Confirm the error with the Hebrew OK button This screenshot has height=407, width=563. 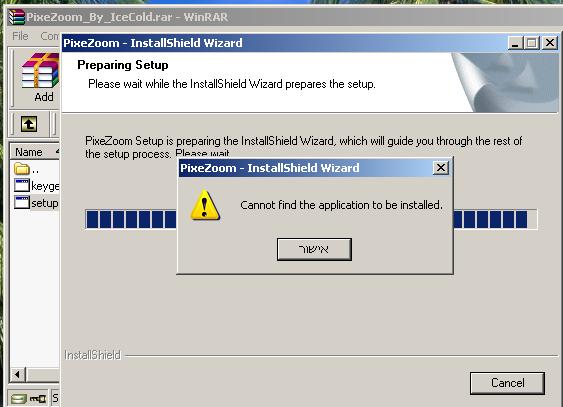(x=314, y=249)
